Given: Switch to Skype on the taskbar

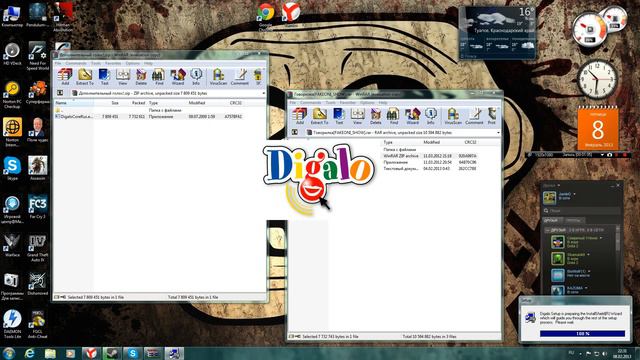Looking at the screenshot, I should (x=132, y=353).
